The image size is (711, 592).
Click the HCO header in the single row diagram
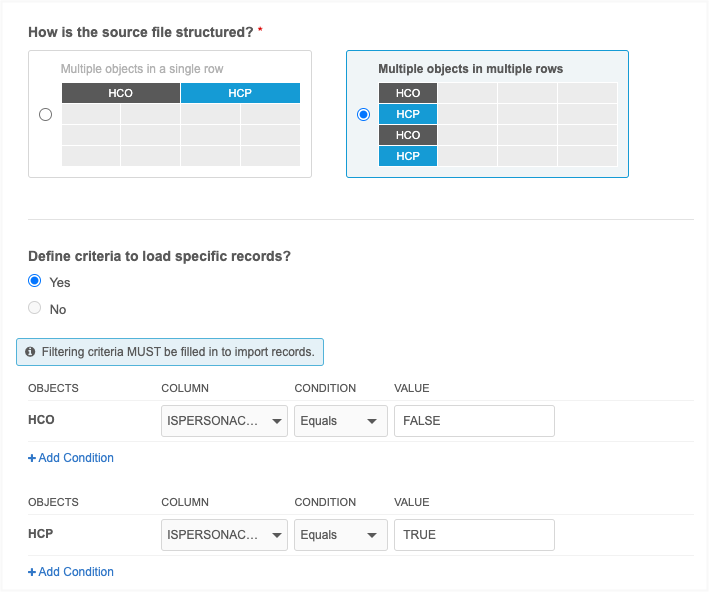click(121, 94)
